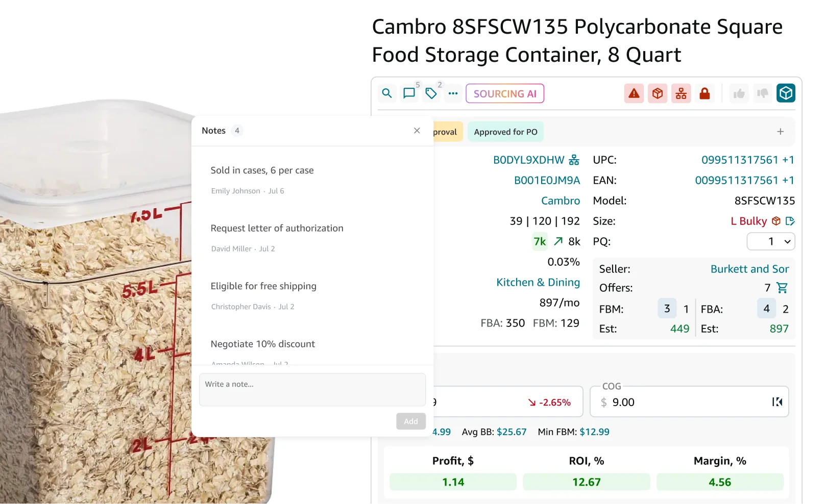Click the search magnifier icon
Screen dimensions: 825x504
tap(387, 93)
